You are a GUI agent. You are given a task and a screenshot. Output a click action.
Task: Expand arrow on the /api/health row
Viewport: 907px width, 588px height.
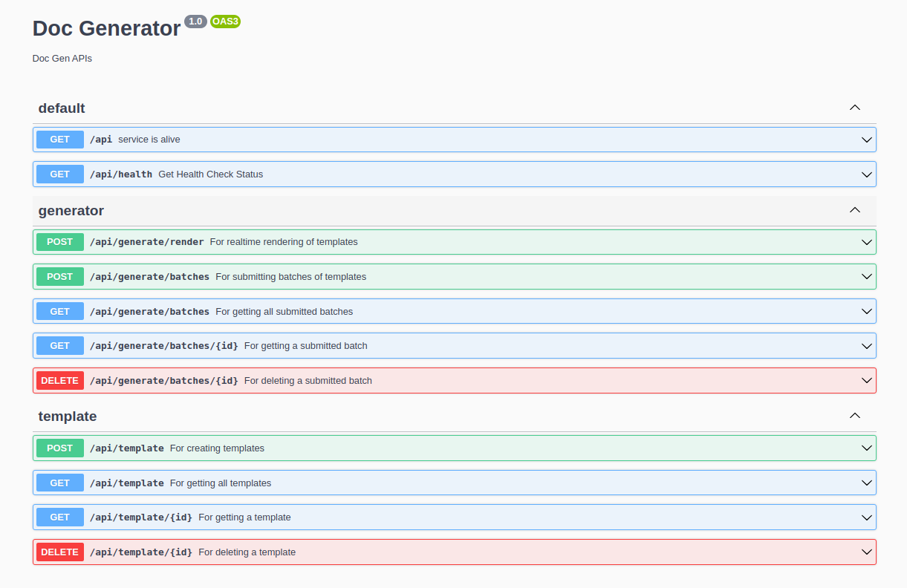tap(866, 174)
